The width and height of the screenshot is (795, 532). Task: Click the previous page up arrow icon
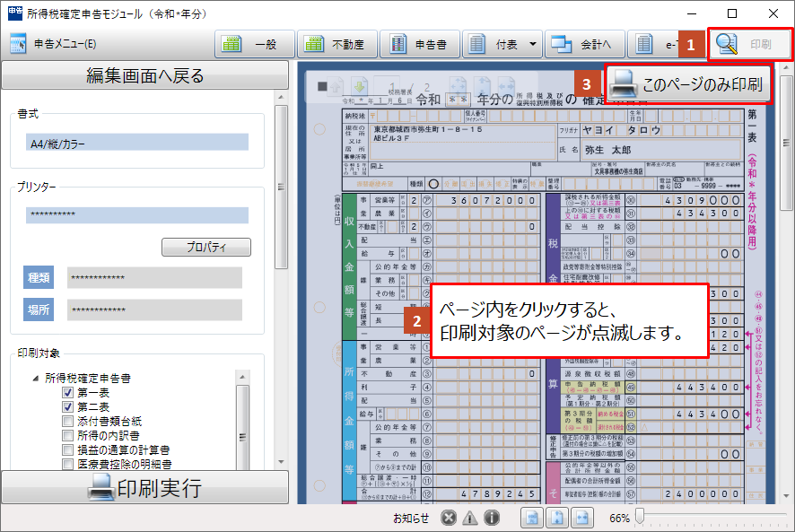[x=336, y=87]
